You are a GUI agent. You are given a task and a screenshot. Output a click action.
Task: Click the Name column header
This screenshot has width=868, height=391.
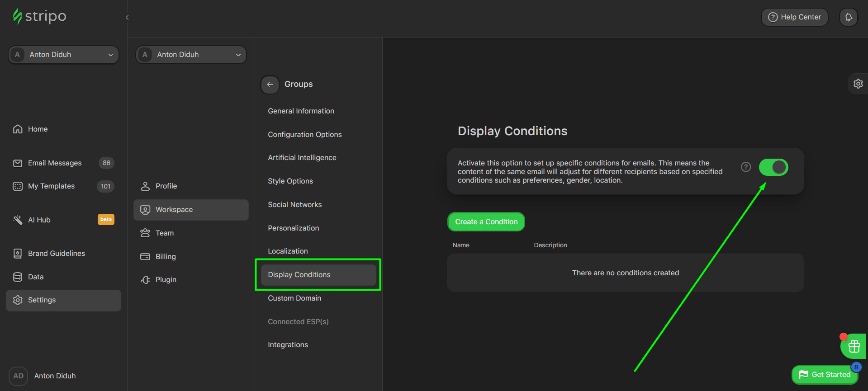(x=461, y=245)
